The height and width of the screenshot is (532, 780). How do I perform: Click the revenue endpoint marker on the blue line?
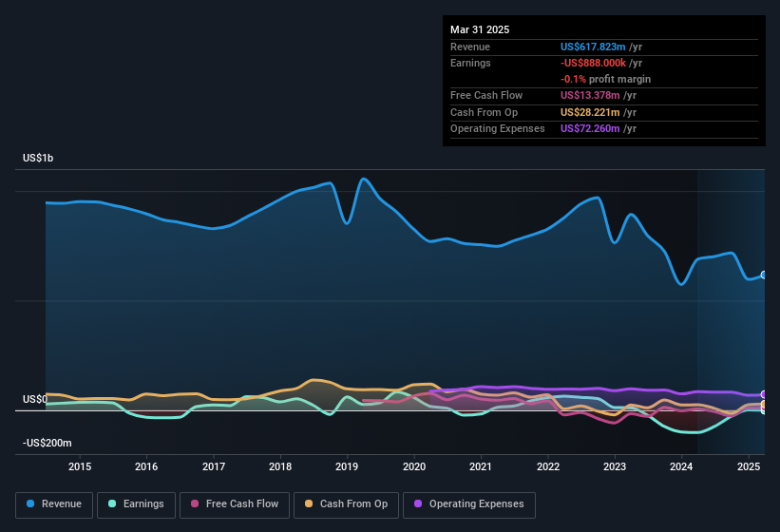(764, 275)
